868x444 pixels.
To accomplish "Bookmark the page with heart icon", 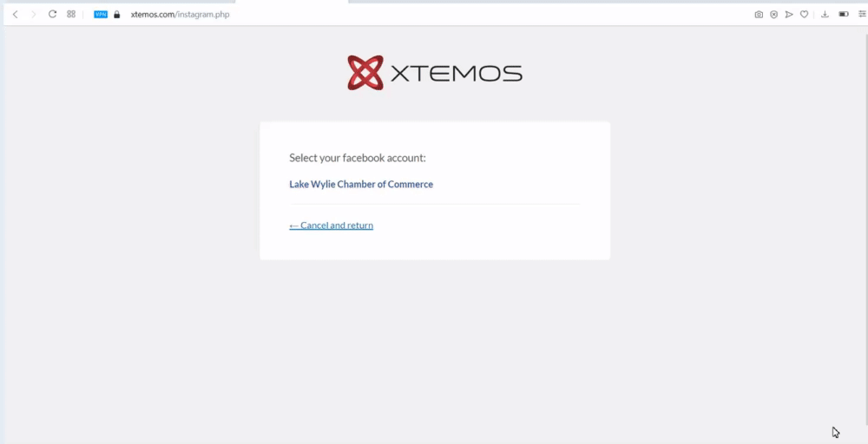I will pyautogui.click(x=805, y=15).
